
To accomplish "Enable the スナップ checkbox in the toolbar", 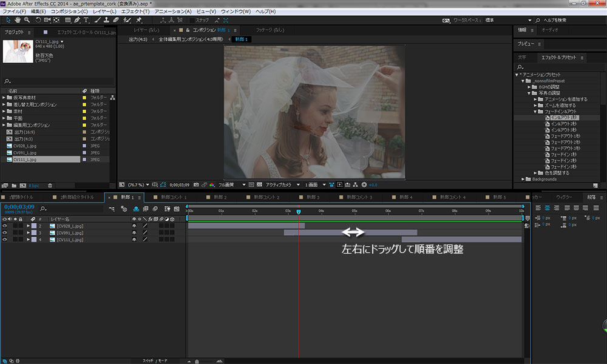I will (x=191, y=20).
